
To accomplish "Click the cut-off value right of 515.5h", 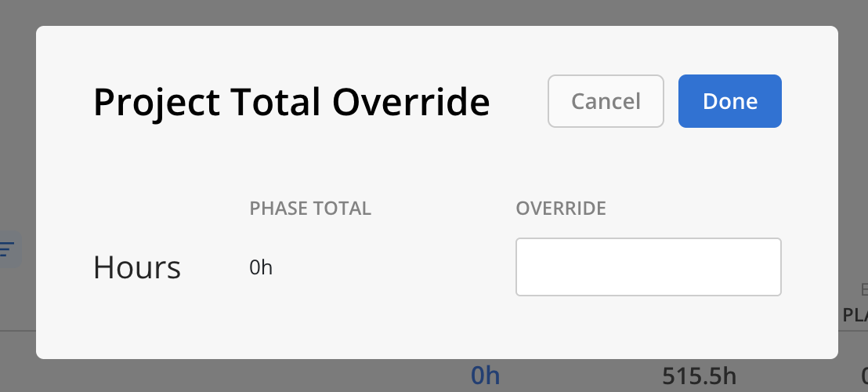I will [x=864, y=376].
